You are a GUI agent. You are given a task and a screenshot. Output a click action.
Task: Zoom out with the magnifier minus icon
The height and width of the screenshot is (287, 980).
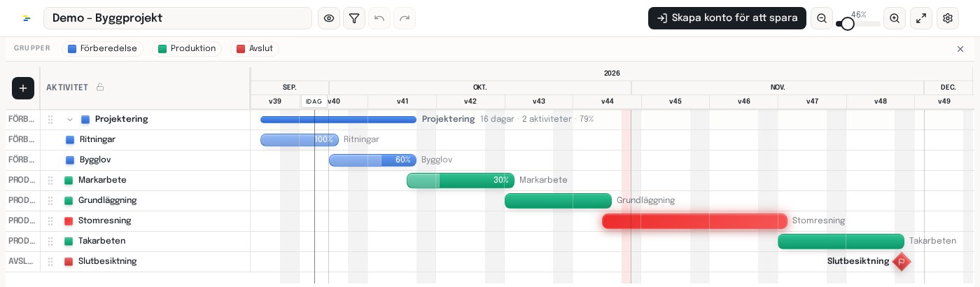822,18
